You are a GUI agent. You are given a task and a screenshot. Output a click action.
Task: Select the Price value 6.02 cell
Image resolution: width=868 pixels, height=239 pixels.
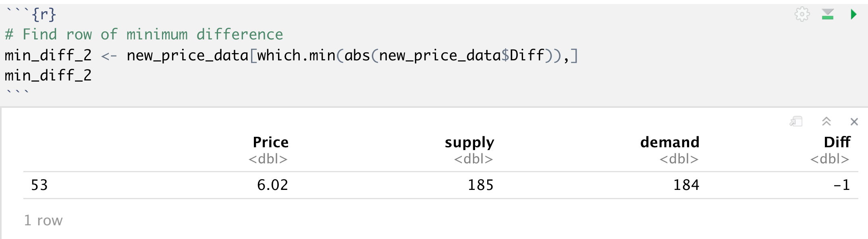(272, 185)
